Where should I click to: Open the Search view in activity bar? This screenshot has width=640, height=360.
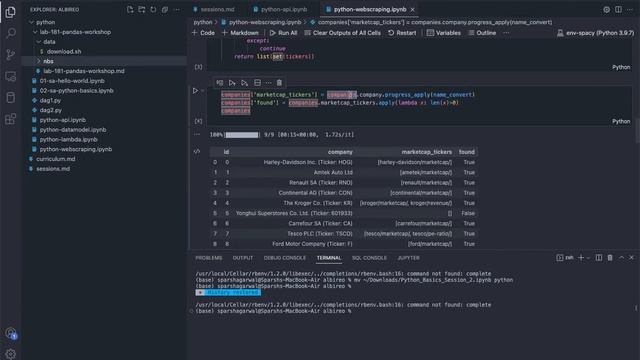pyautogui.click(x=11, y=33)
